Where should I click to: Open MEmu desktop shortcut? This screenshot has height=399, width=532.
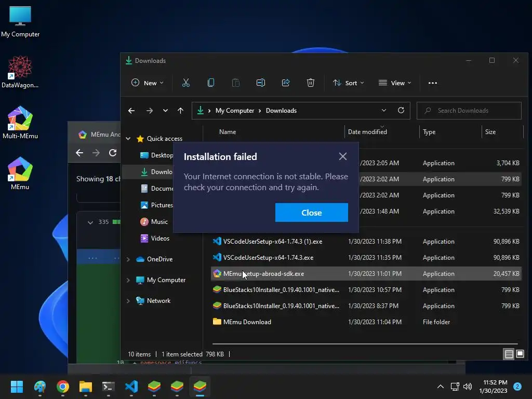click(20, 174)
